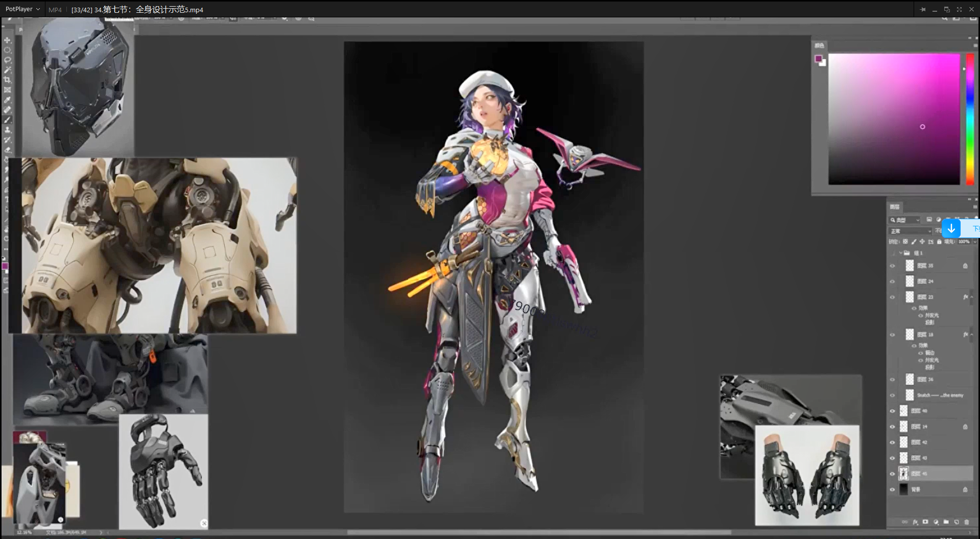Add a layer mask

pyautogui.click(x=925, y=522)
